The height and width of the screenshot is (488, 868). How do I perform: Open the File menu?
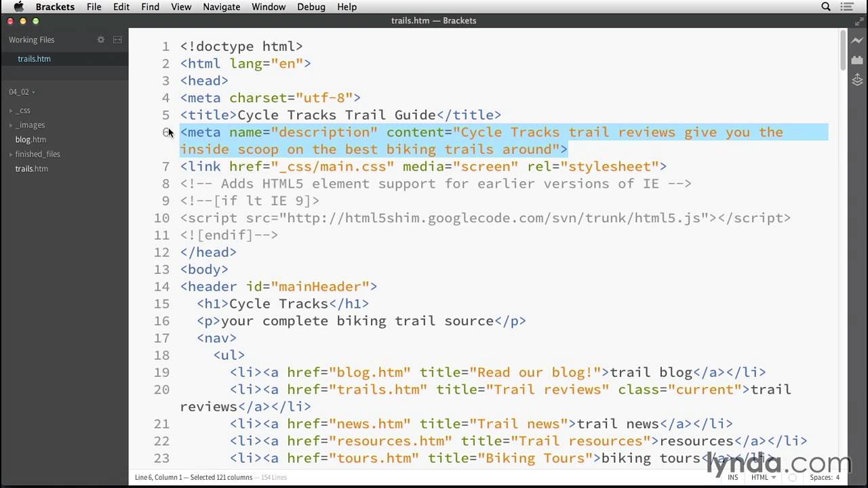coord(94,7)
